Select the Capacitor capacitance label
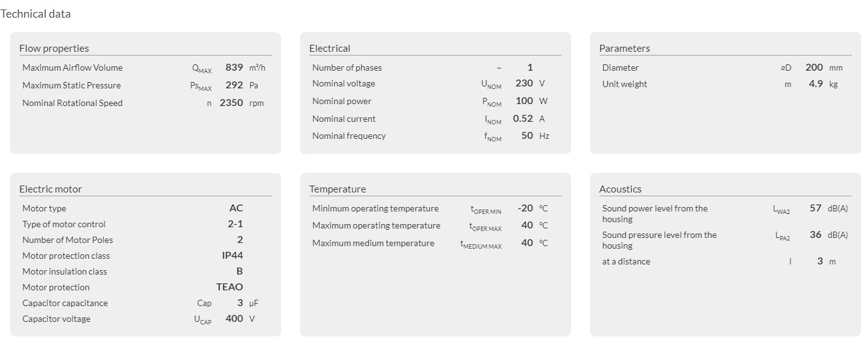This screenshot has height=349, width=868. click(x=65, y=303)
